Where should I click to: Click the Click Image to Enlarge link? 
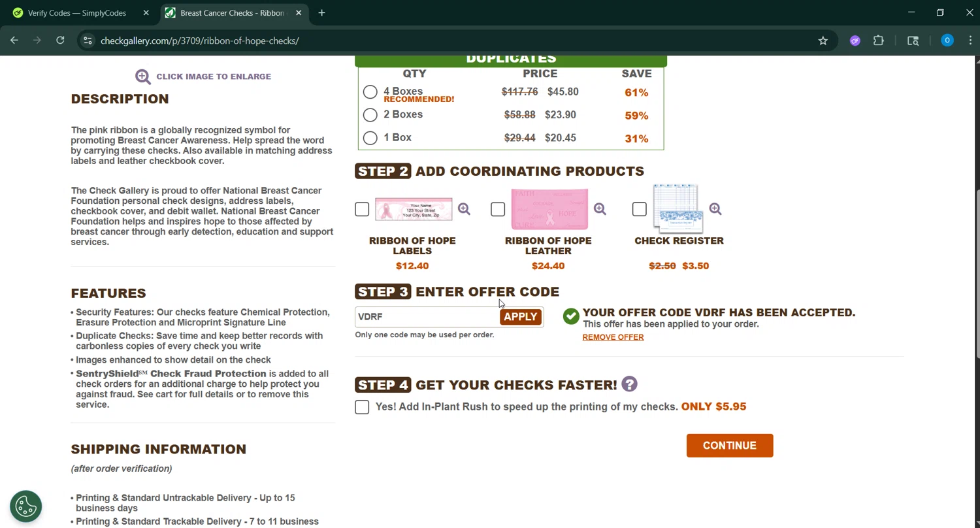point(214,76)
